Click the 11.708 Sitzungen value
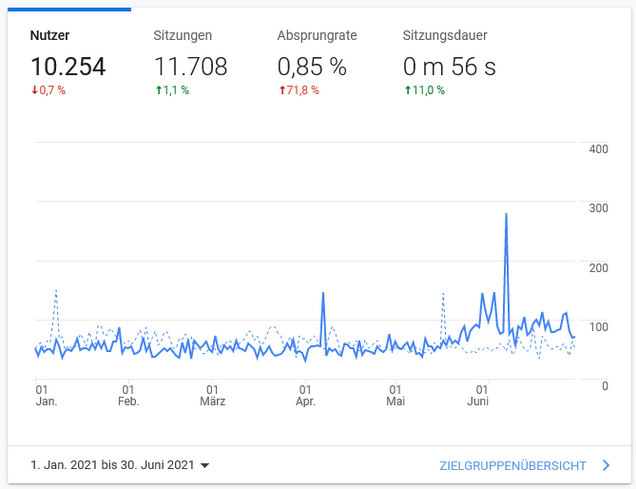636x489 pixels. 190,67
